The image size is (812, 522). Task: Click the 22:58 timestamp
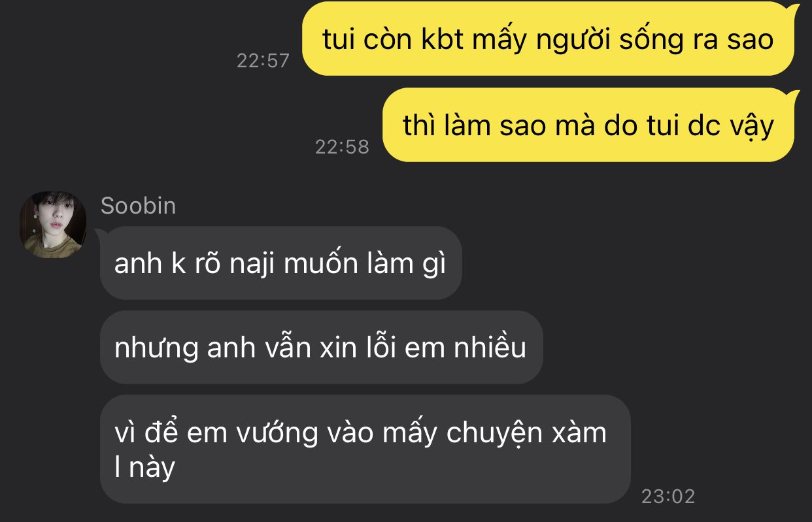coord(342,146)
